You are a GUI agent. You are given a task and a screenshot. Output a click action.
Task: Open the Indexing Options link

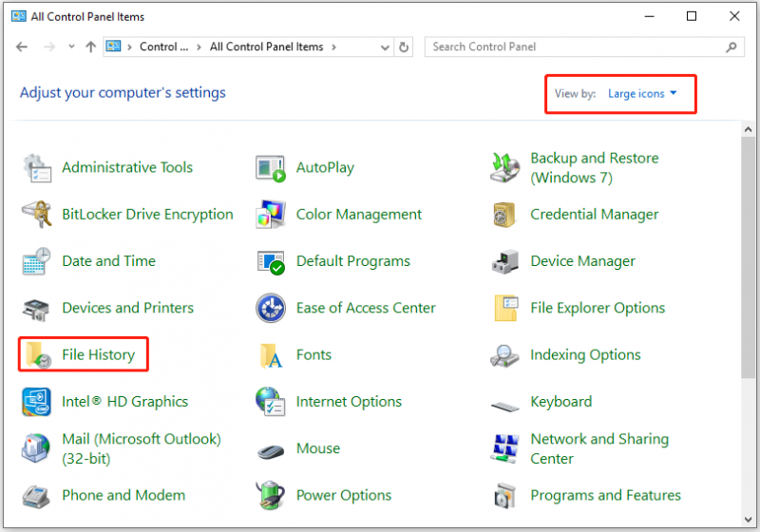[x=585, y=355]
